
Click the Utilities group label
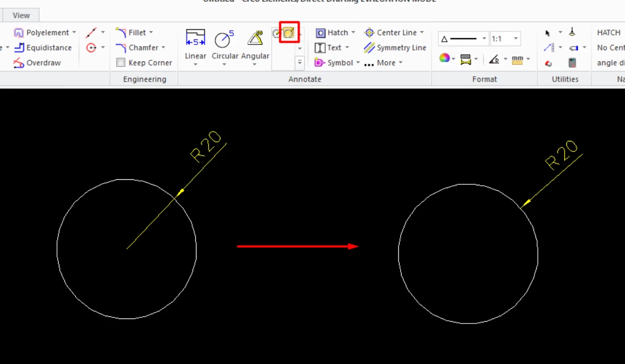point(565,79)
